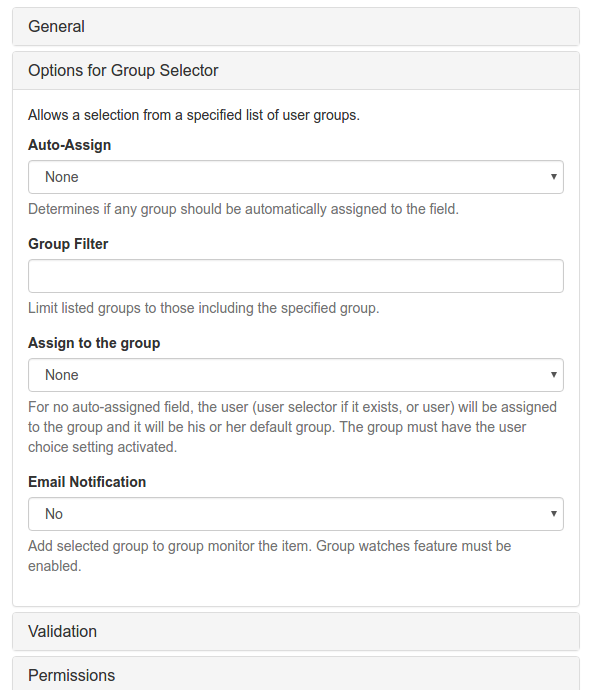
Task: Click the arrow on the Auto-Assign select
Action: click(x=554, y=177)
